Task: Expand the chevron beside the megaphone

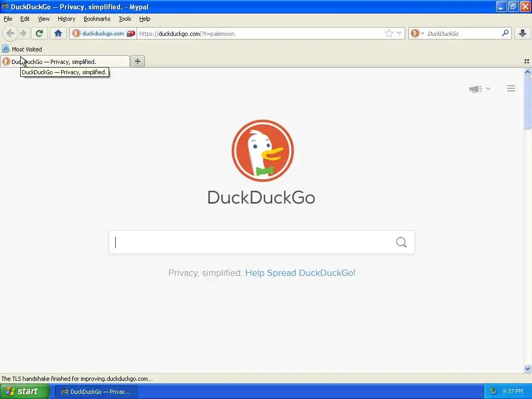Action: pos(488,88)
